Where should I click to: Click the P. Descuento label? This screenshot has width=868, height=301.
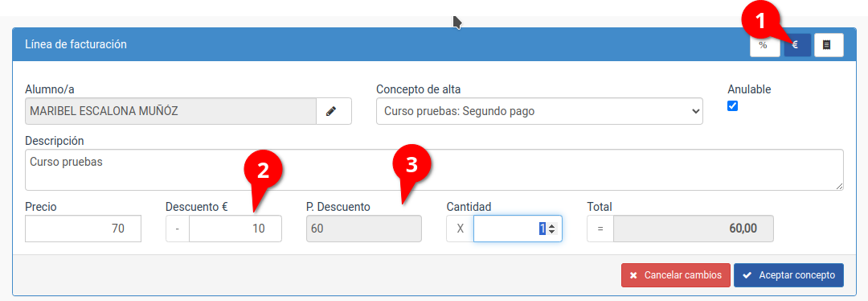click(x=338, y=207)
